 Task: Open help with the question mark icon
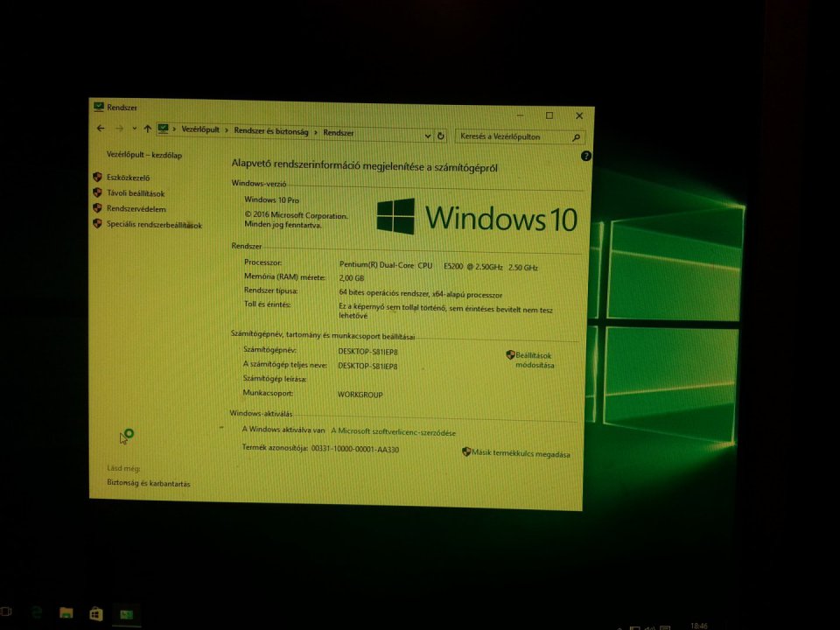(x=586, y=156)
